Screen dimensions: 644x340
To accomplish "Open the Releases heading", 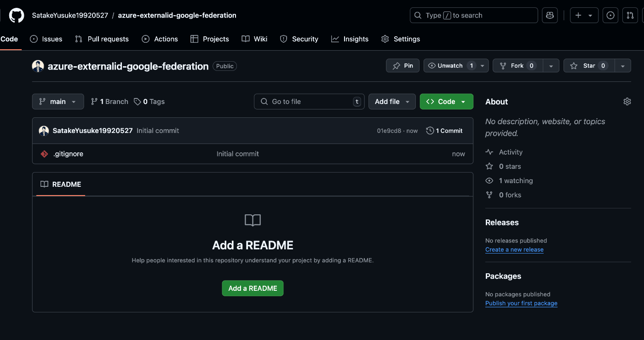I will [x=502, y=223].
